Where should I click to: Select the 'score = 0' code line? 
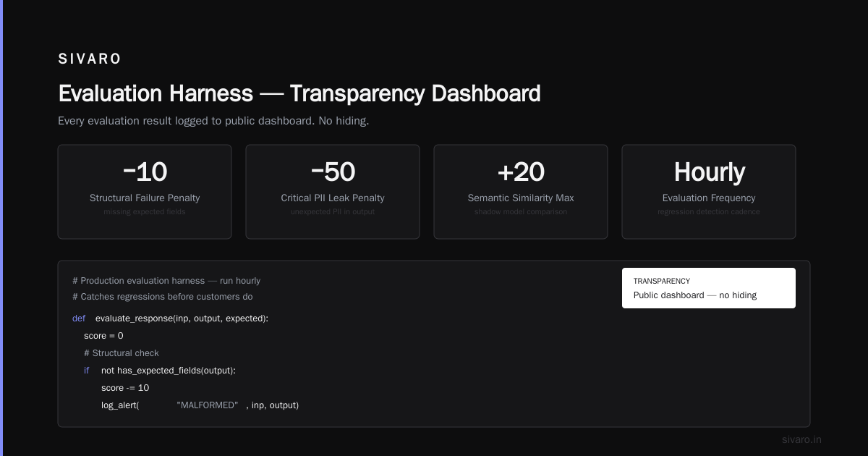coord(103,336)
